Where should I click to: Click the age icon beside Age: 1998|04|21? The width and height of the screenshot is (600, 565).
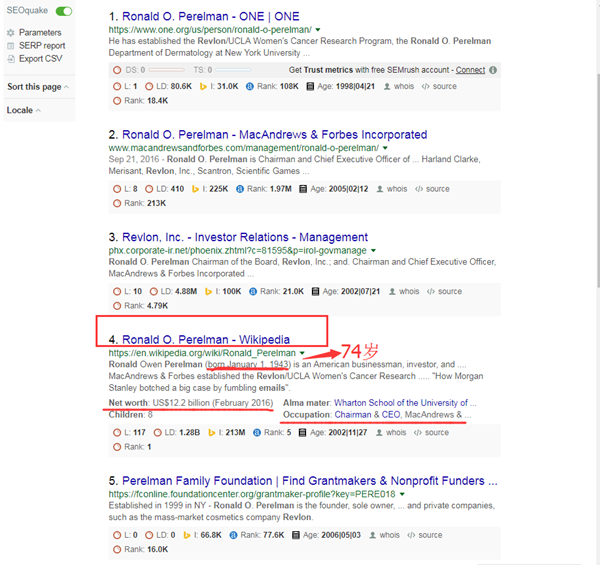pos(310,86)
